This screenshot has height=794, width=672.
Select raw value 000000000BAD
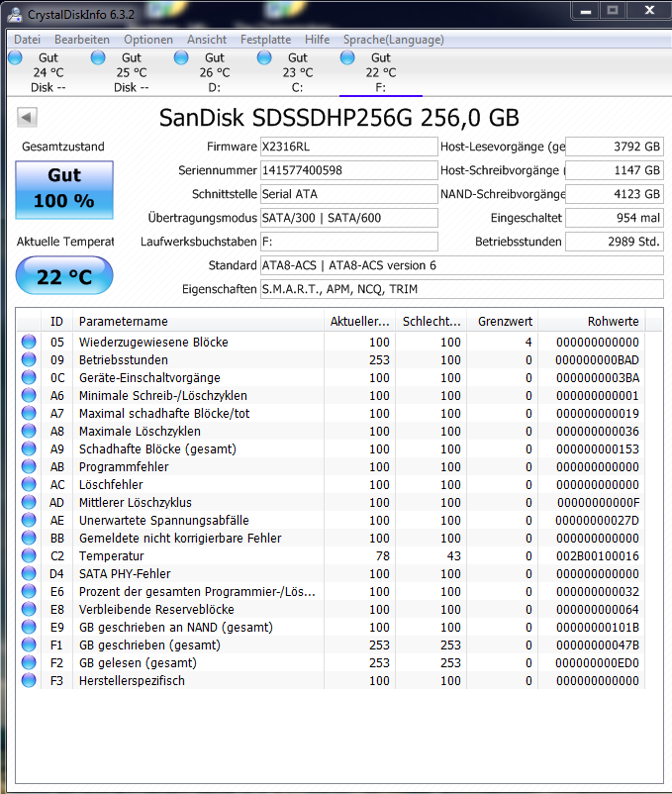tap(597, 360)
